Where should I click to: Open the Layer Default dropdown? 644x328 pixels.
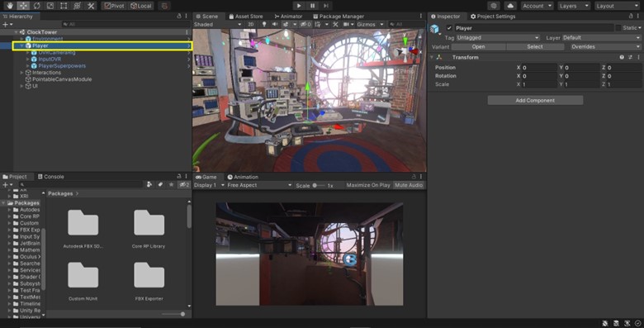[601, 37]
